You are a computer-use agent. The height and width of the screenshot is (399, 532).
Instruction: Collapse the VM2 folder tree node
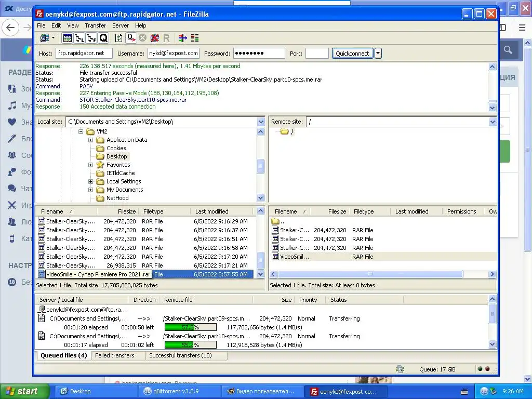click(x=81, y=131)
